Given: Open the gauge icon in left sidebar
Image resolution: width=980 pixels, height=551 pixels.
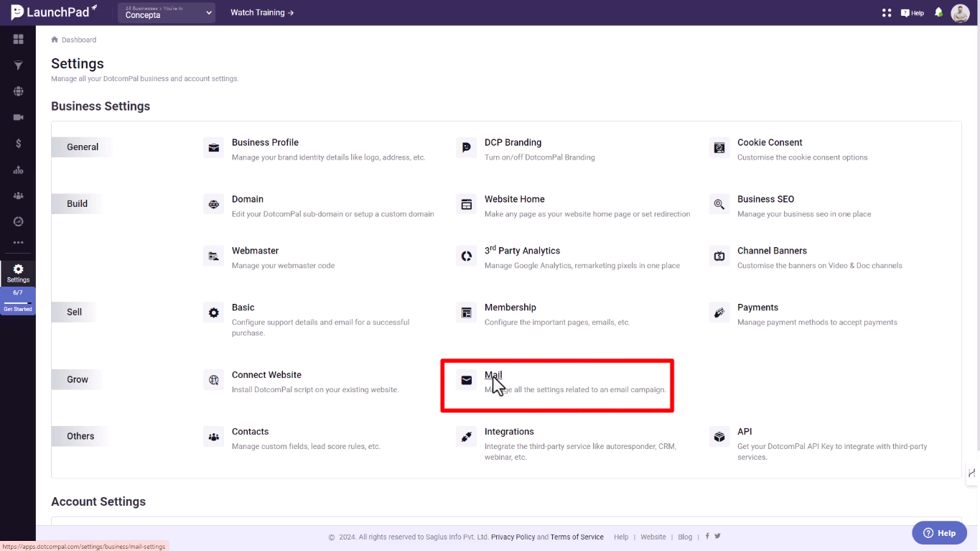Looking at the screenshot, I should pyautogui.click(x=18, y=222).
